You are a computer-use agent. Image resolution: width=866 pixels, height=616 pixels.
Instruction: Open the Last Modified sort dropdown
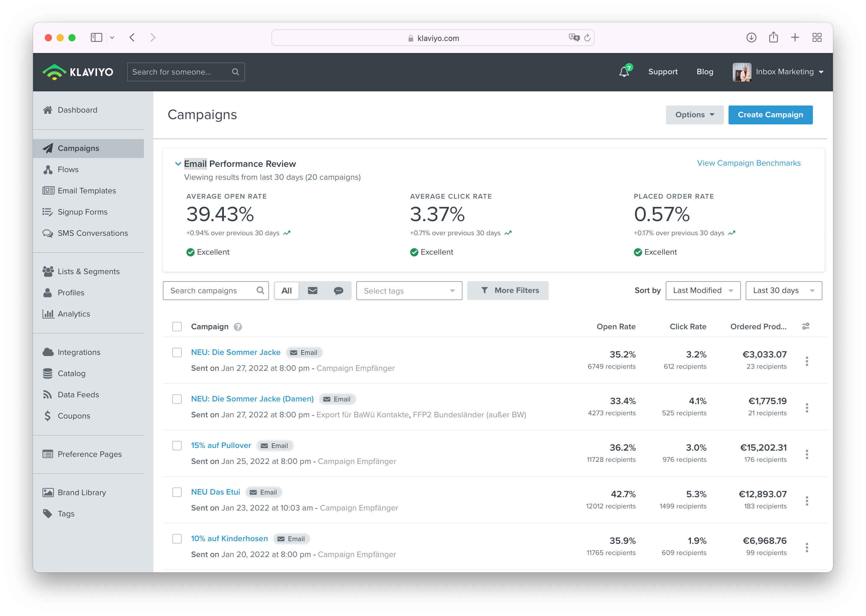coord(703,291)
